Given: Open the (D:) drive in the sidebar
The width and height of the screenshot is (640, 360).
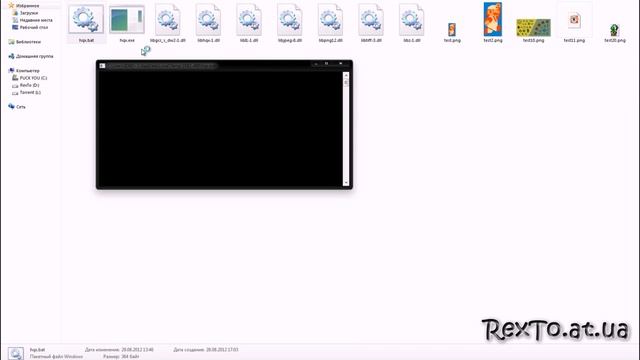Looking at the screenshot, I should [x=26, y=85].
